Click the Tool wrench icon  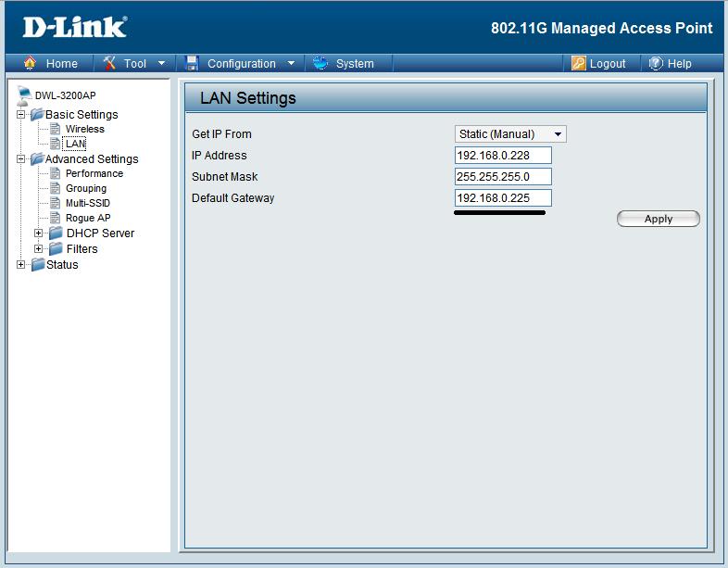tap(109, 63)
